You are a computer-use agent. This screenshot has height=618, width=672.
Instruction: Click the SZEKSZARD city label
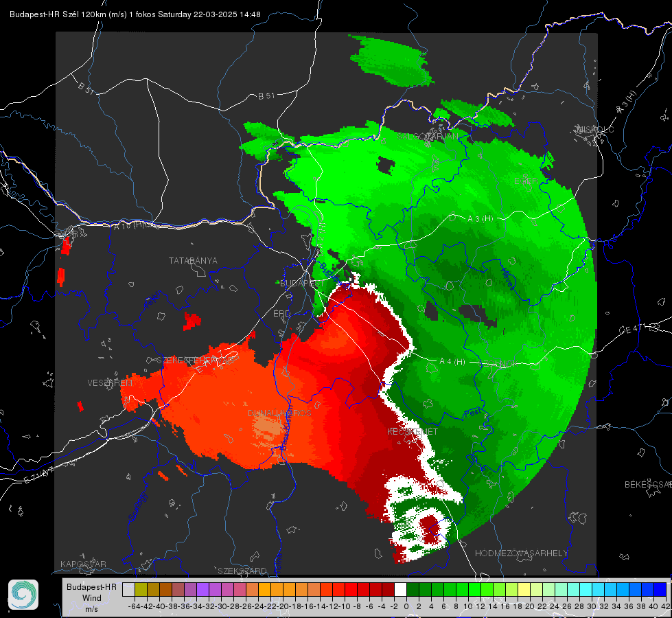point(242,571)
